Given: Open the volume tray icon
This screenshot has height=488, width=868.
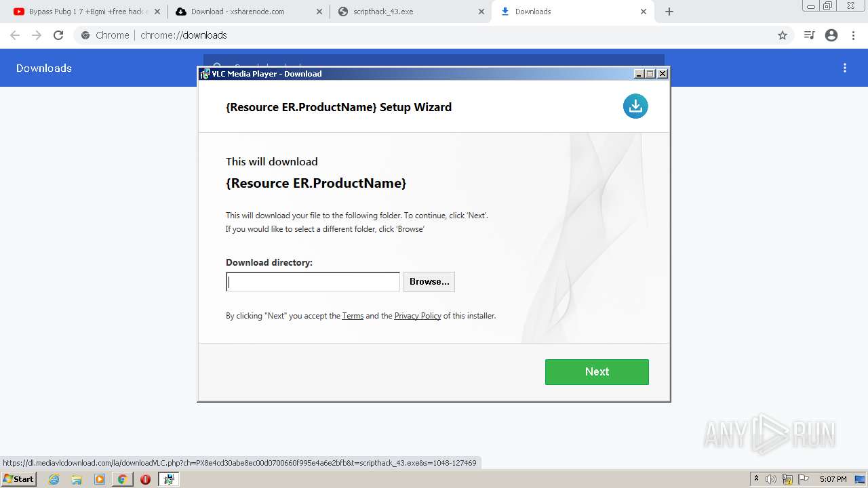Looking at the screenshot, I should (771, 479).
